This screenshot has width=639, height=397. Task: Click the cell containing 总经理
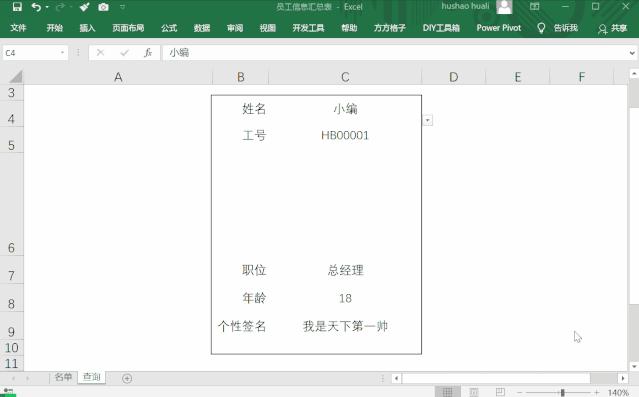click(x=345, y=270)
